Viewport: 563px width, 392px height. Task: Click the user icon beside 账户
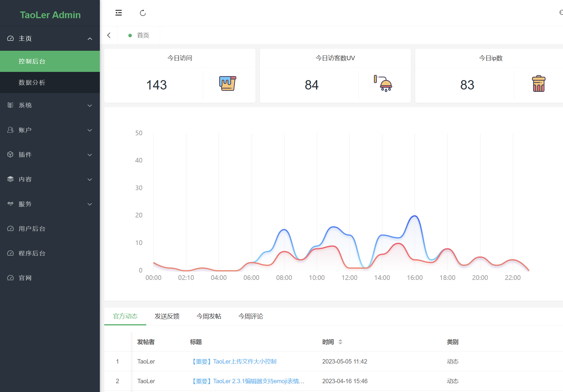[11, 130]
